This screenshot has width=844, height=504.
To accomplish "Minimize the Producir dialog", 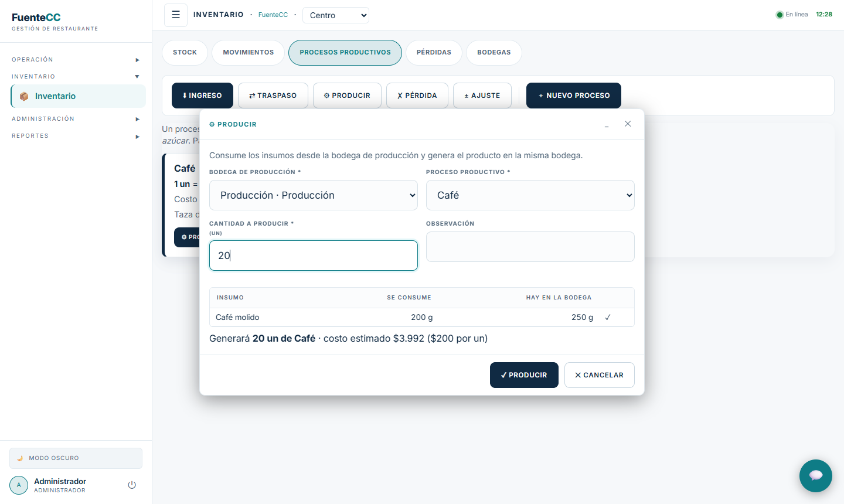I will click(x=607, y=124).
